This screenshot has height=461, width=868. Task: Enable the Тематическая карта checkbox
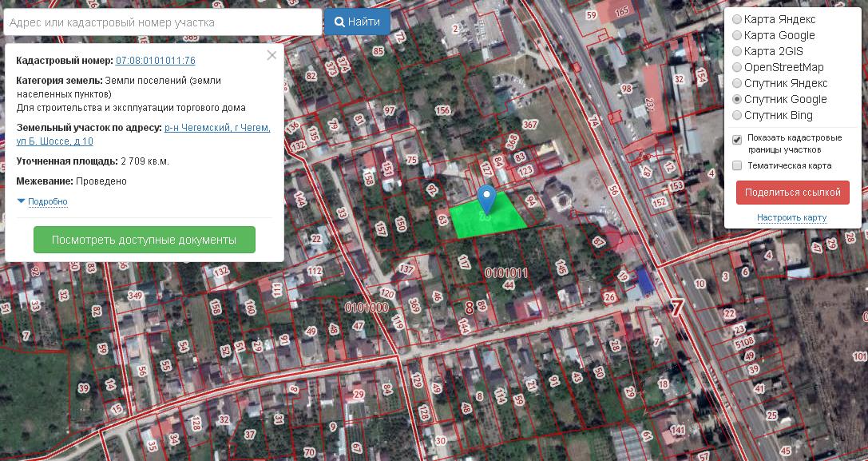[x=737, y=165]
